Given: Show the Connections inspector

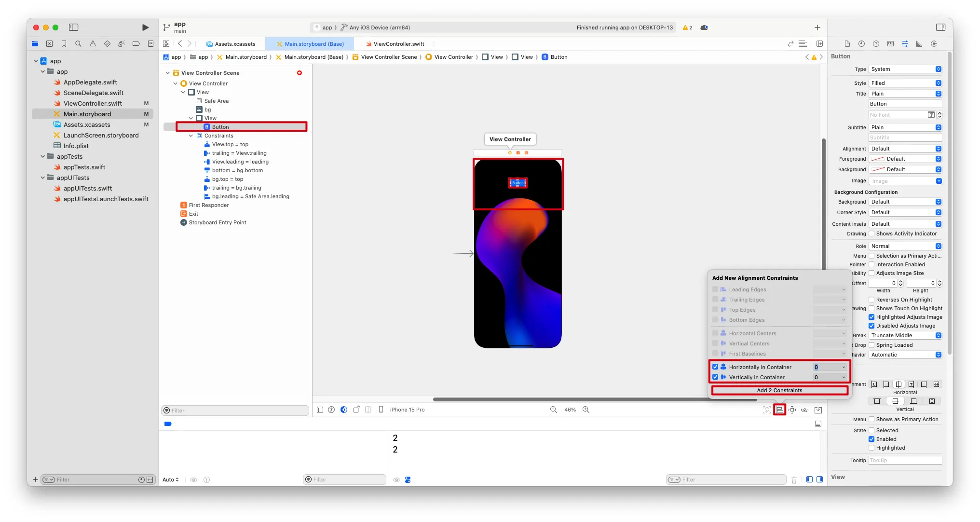Looking at the screenshot, I should pyautogui.click(x=934, y=44).
